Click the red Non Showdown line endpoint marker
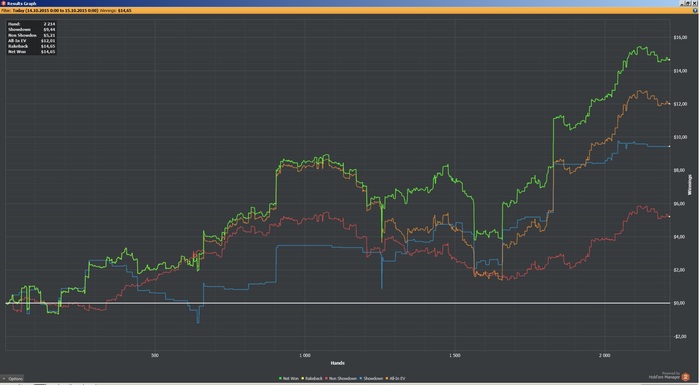The image size is (700, 385). (x=669, y=216)
